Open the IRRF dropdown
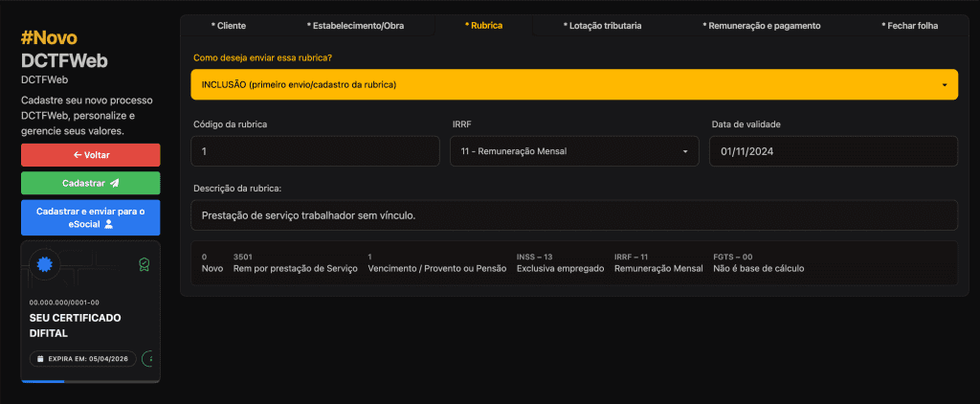This screenshot has width=980, height=404. coord(574,151)
